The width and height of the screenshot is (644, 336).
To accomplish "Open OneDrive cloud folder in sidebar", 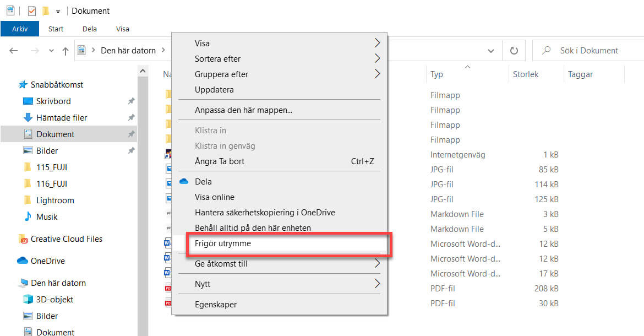I will (47, 261).
